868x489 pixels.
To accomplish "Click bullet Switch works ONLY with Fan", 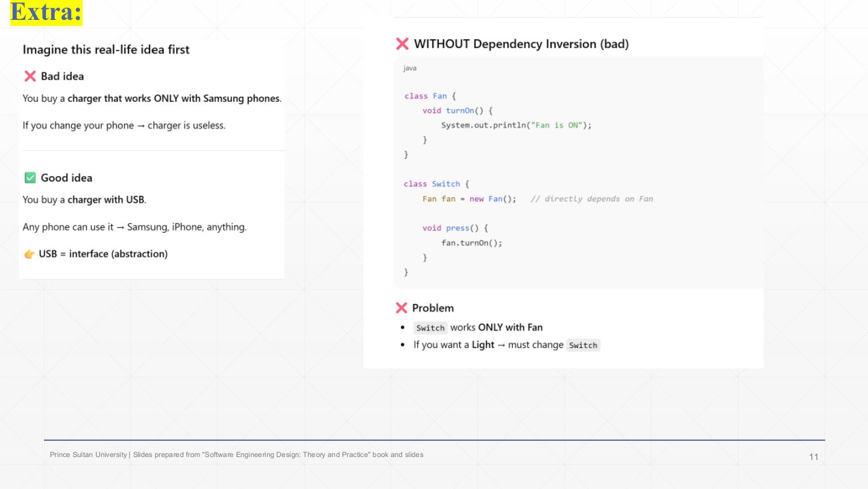I will pyautogui.click(x=478, y=327).
